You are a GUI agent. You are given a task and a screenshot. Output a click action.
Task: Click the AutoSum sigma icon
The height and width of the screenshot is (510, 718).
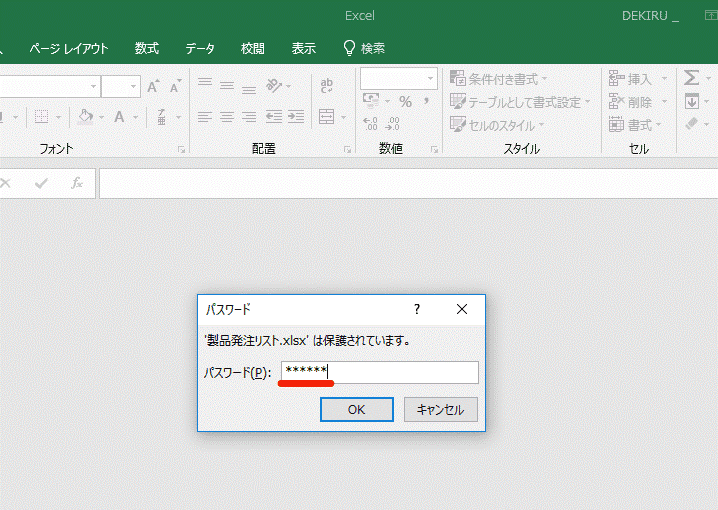coord(690,78)
